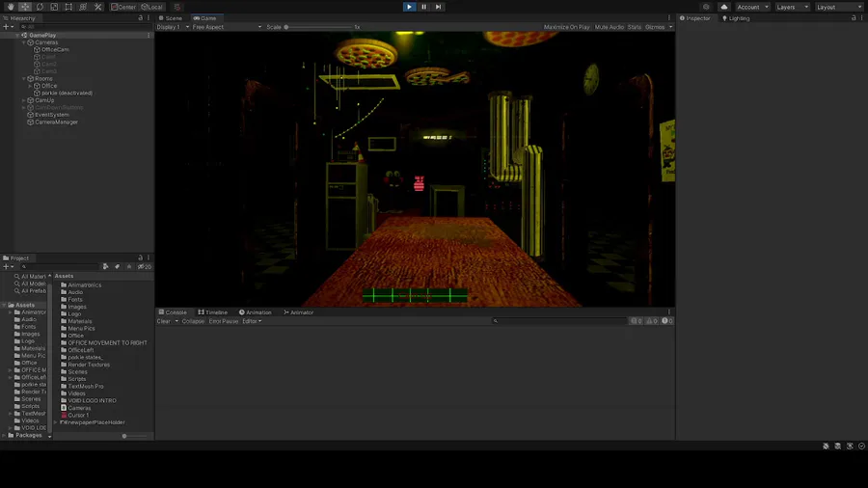Open the Gizmos dropdown
Viewport: 868px width, 488px height.
[659, 27]
